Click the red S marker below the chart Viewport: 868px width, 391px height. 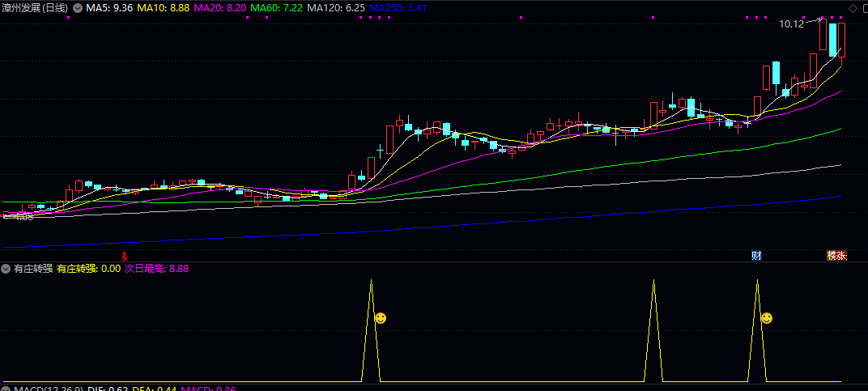[125, 257]
